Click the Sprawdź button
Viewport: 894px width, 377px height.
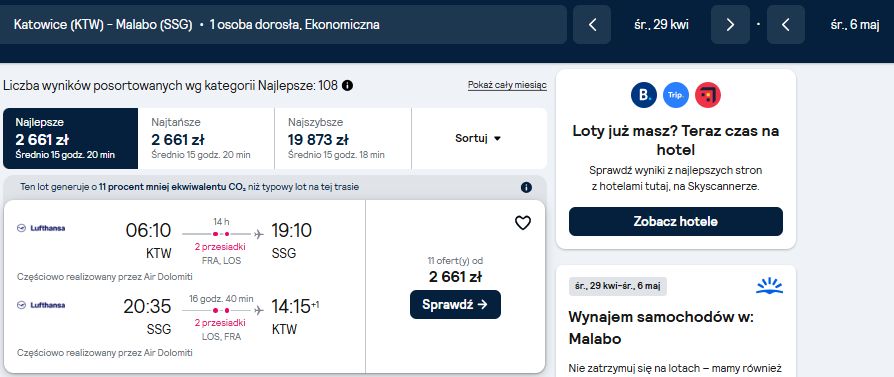point(455,305)
